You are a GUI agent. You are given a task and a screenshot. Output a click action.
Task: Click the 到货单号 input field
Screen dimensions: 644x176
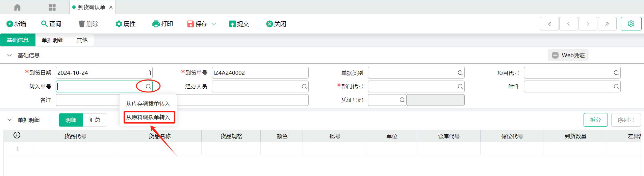tap(260, 73)
